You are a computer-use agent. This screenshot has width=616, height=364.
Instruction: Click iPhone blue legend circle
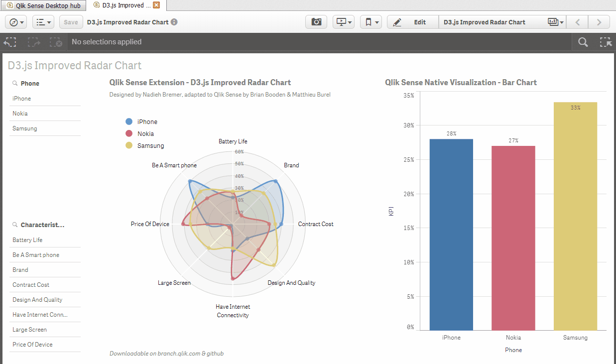click(129, 121)
